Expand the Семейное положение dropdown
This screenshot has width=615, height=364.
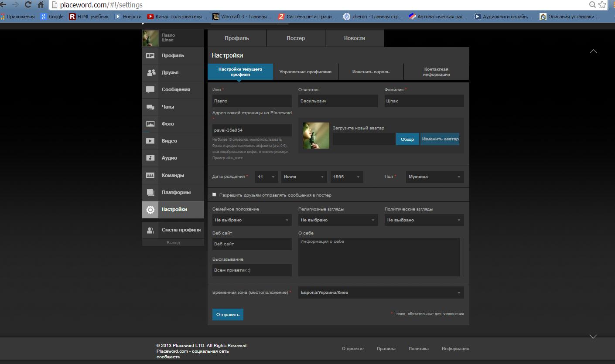point(252,220)
